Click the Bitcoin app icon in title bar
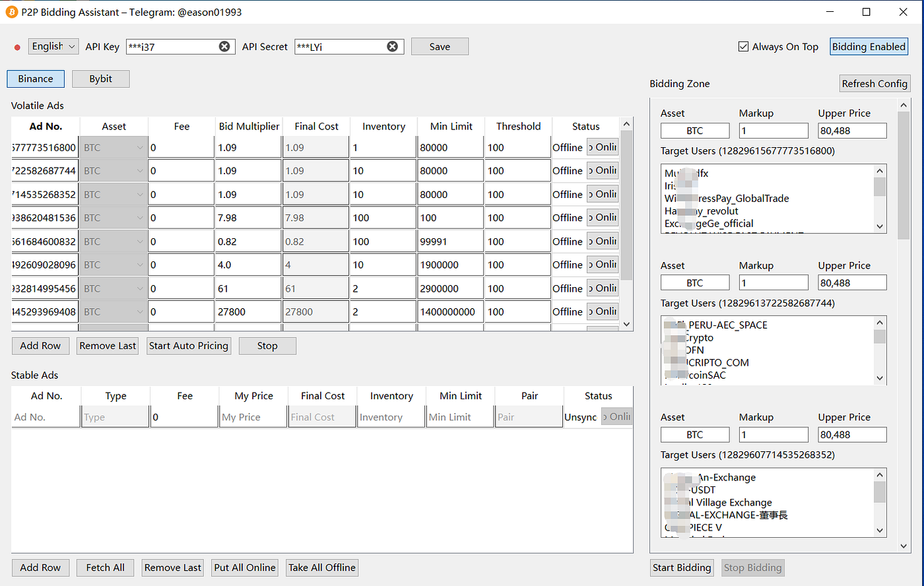The height and width of the screenshot is (586, 924). 11,12
